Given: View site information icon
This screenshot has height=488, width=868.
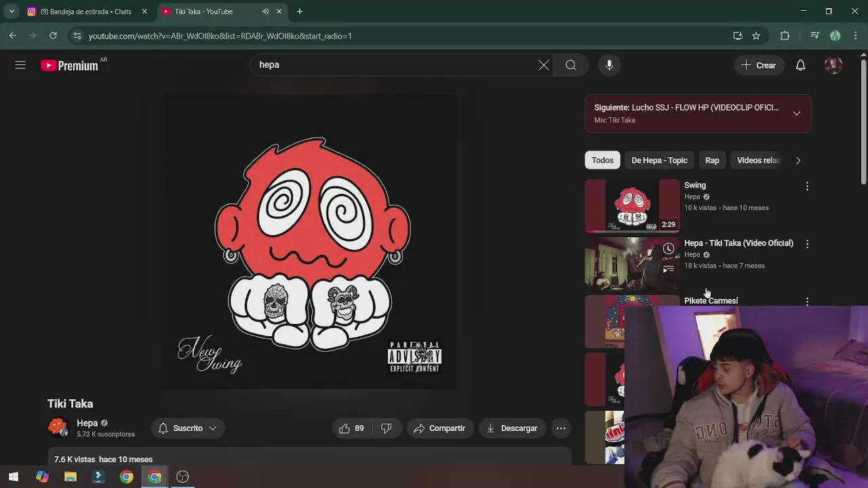Looking at the screenshot, I should 77,36.
